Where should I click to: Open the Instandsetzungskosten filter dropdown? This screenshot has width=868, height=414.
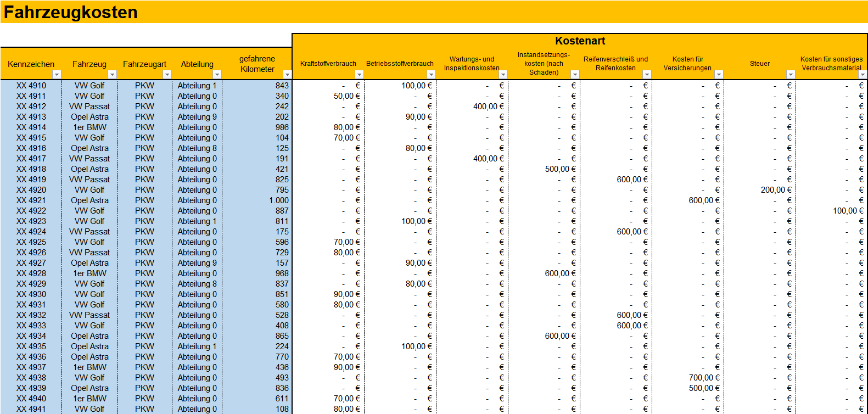[x=575, y=74]
